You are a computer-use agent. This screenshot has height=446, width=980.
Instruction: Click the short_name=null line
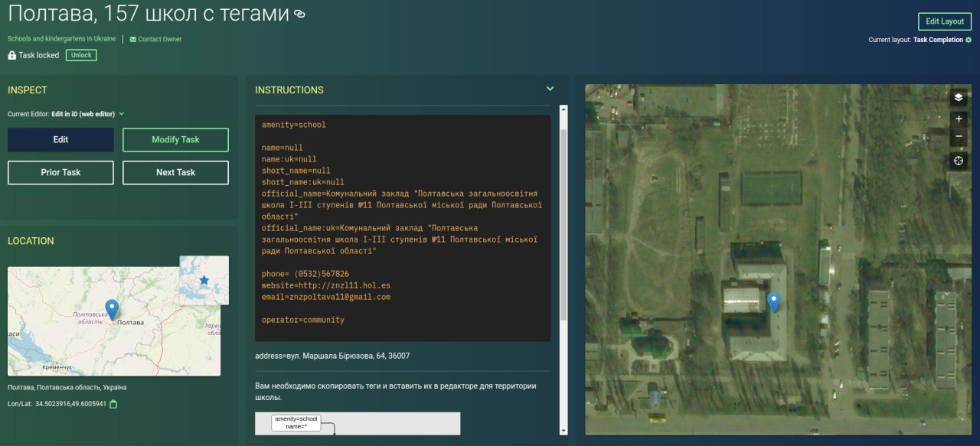[296, 171]
